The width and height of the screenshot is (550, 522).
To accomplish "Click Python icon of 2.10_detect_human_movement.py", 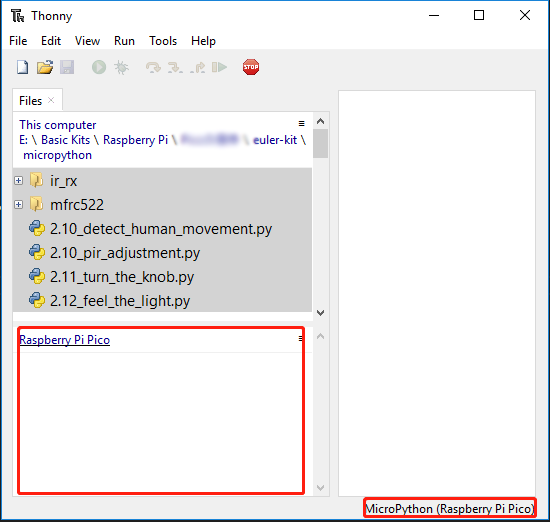I will pos(37,229).
